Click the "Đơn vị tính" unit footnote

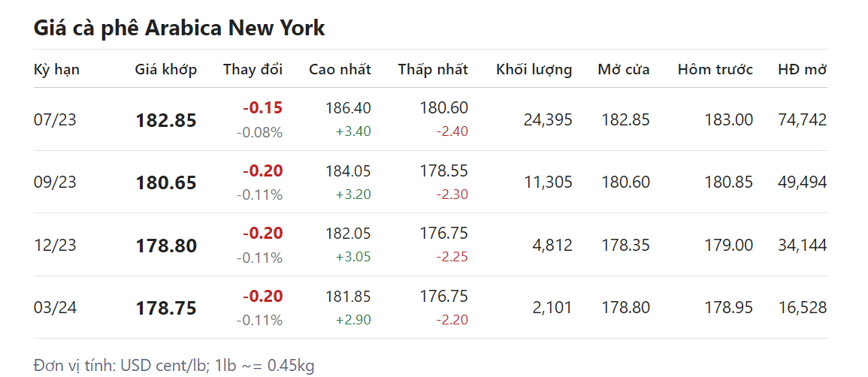pyautogui.click(x=174, y=366)
